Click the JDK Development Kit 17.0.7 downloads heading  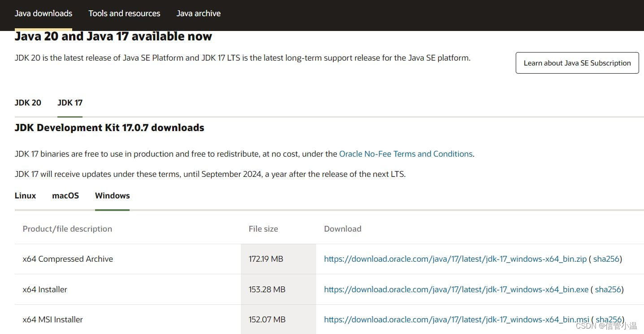tap(109, 128)
